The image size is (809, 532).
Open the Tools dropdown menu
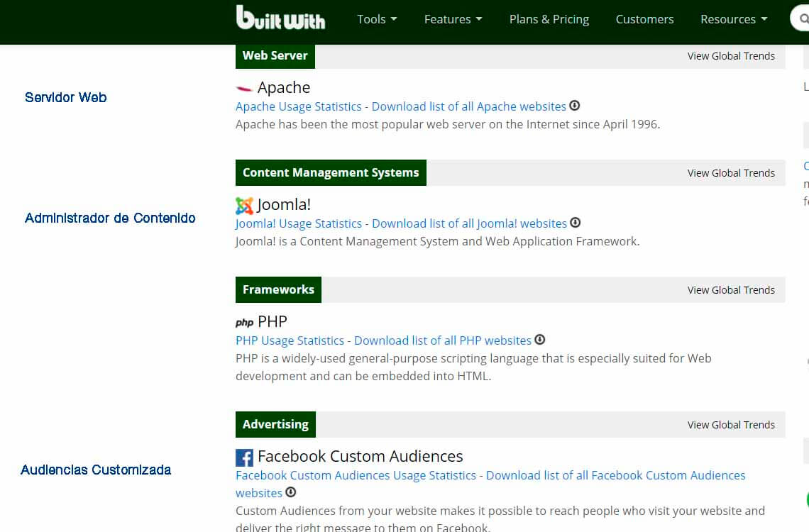[377, 19]
